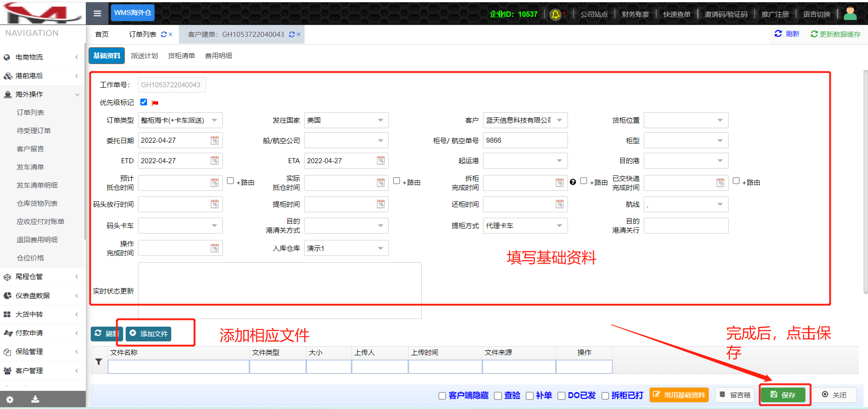The height and width of the screenshot is (409, 868).
Task: Switch to the 费用明细 tab
Action: (218, 56)
